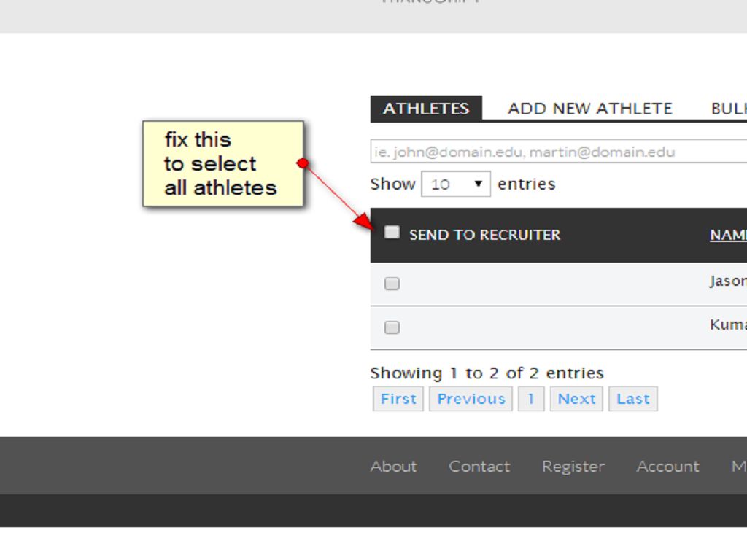Tick the checkbox in Jason's row
The image size is (747, 560).
click(392, 284)
